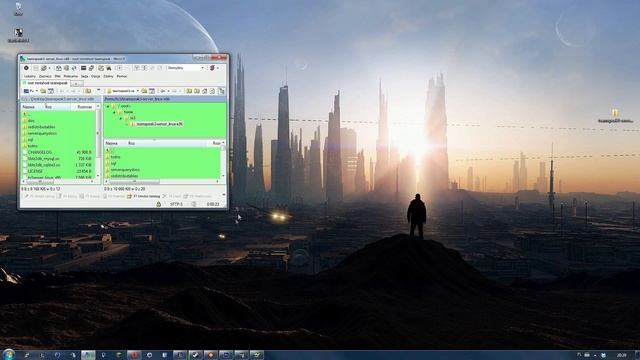
Task: Open the Pomoc menu
Action: click(x=122, y=76)
